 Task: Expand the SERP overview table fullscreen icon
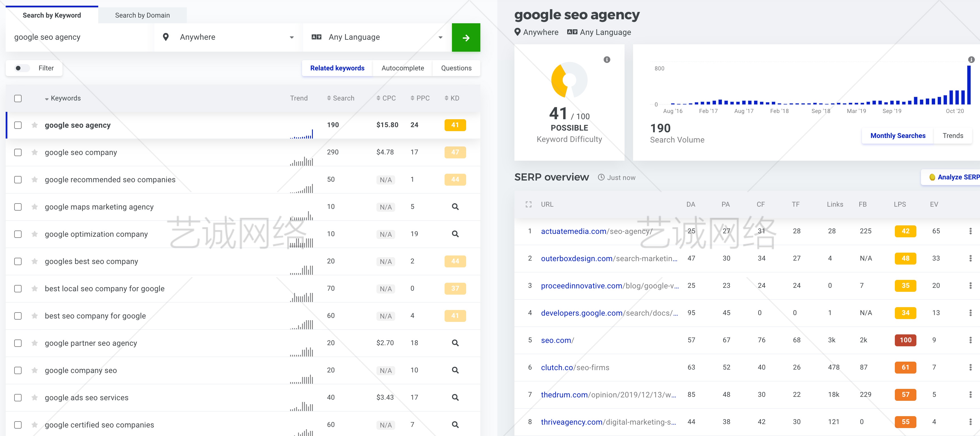point(528,205)
